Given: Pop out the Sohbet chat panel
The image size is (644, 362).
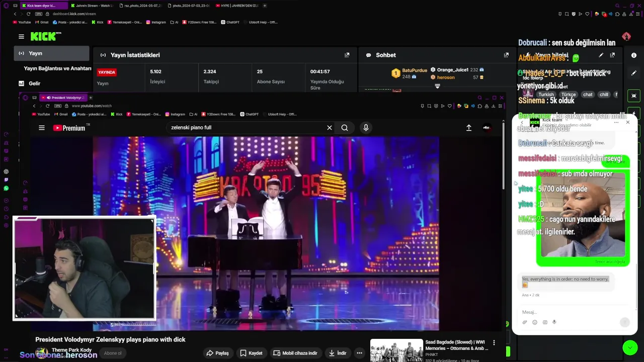Looking at the screenshot, I should (506, 55).
